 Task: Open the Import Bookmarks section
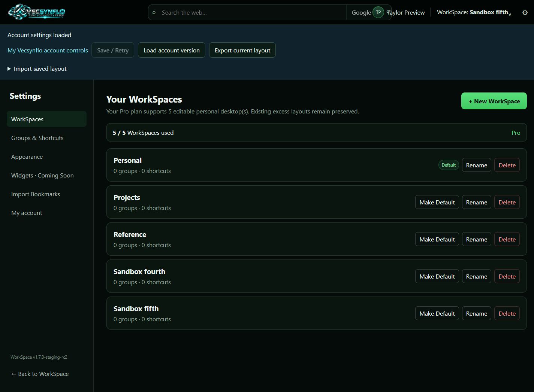(x=46, y=194)
